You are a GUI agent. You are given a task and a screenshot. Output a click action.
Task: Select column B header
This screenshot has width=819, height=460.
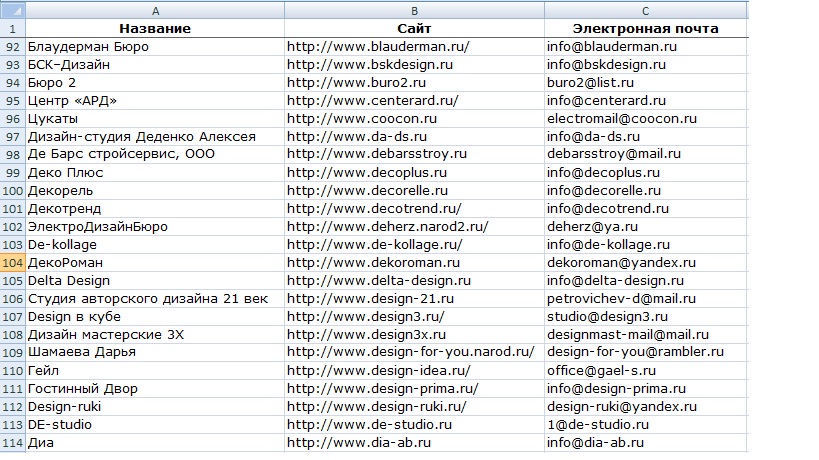[413, 10]
